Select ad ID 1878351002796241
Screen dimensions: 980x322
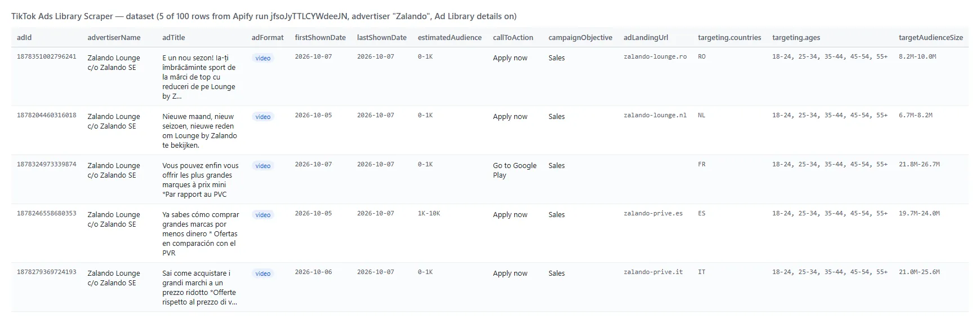(46, 57)
